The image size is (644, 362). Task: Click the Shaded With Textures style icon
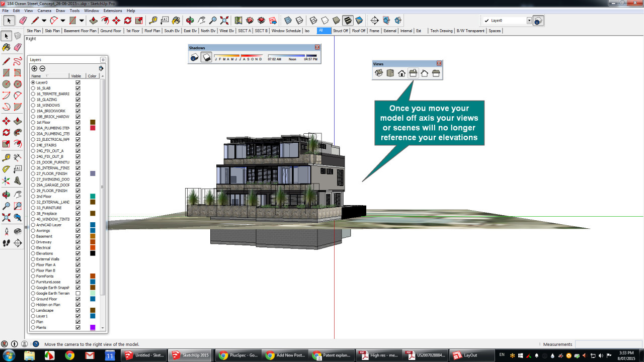click(x=348, y=21)
